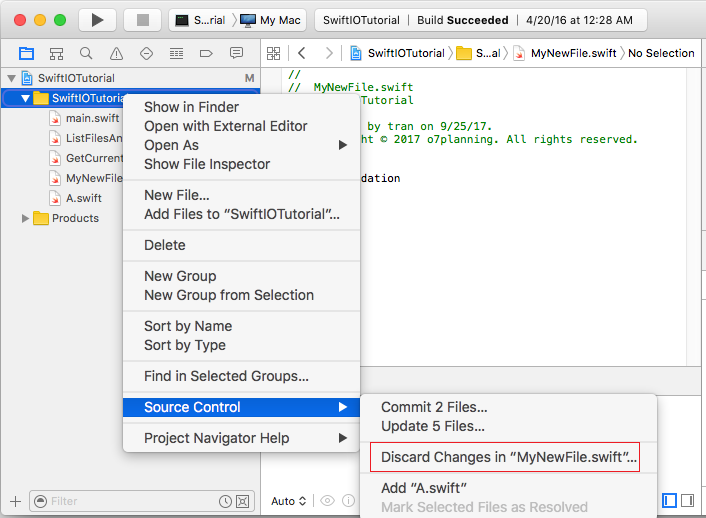The height and width of the screenshot is (518, 706).
Task: Choose the S...rial scheme selector
Action: [200, 20]
